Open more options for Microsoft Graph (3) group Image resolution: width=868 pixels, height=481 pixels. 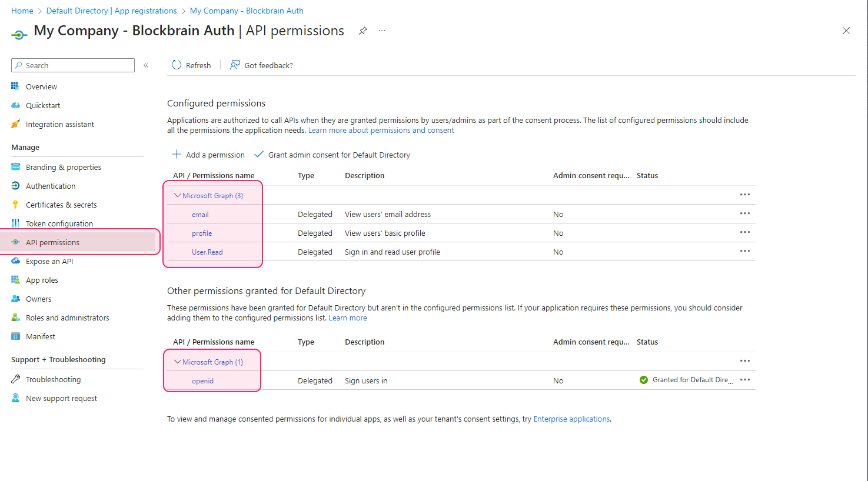tap(745, 195)
